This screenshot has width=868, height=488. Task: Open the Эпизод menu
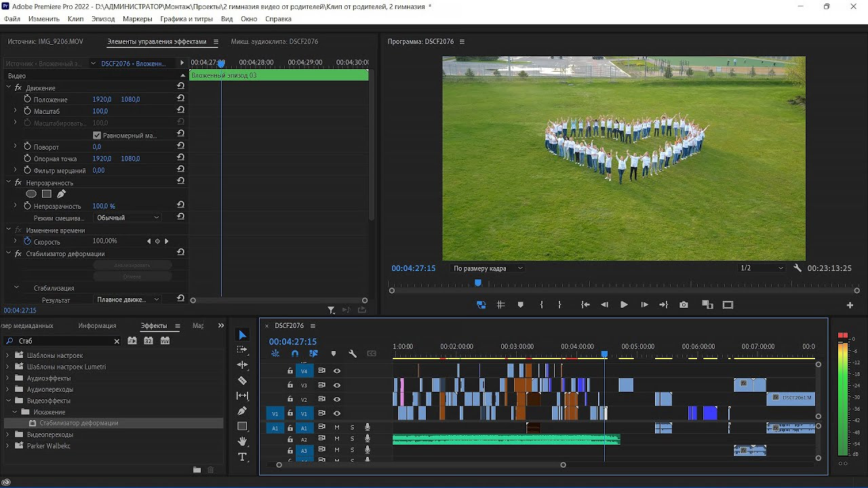coord(103,19)
